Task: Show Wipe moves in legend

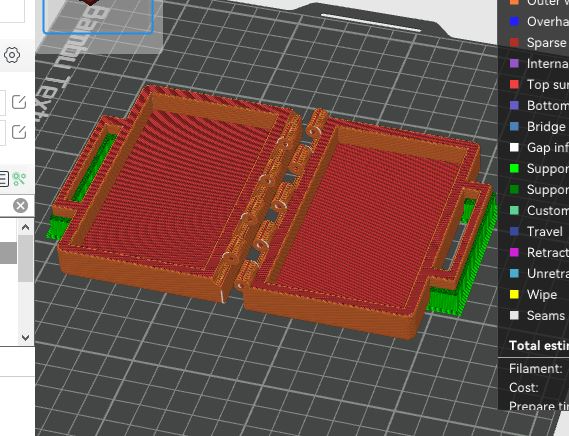Action: tap(533, 294)
